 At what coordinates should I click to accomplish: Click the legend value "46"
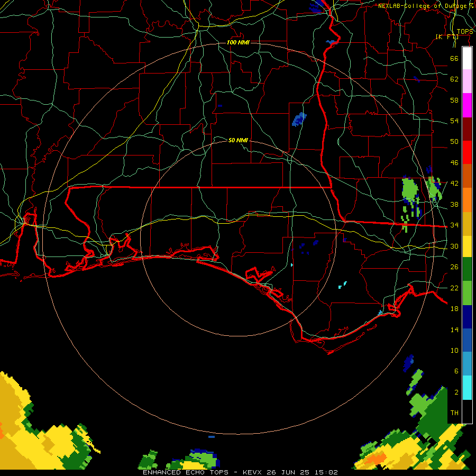click(454, 163)
